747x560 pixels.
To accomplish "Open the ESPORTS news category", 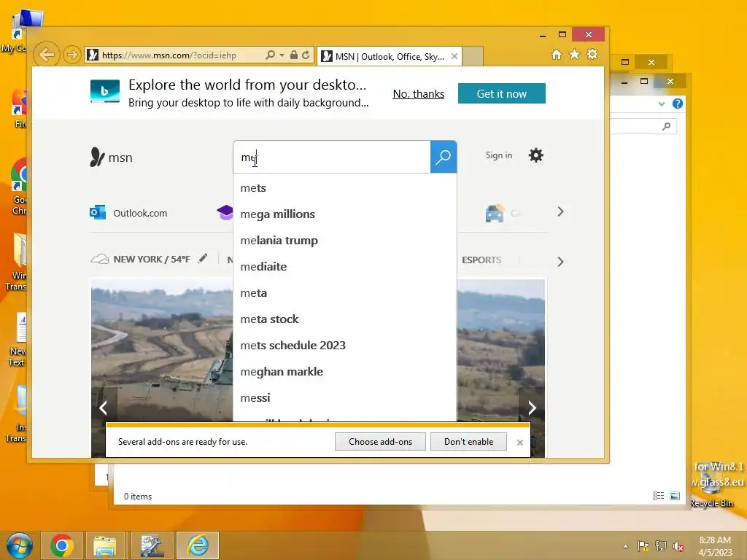I will point(481,260).
